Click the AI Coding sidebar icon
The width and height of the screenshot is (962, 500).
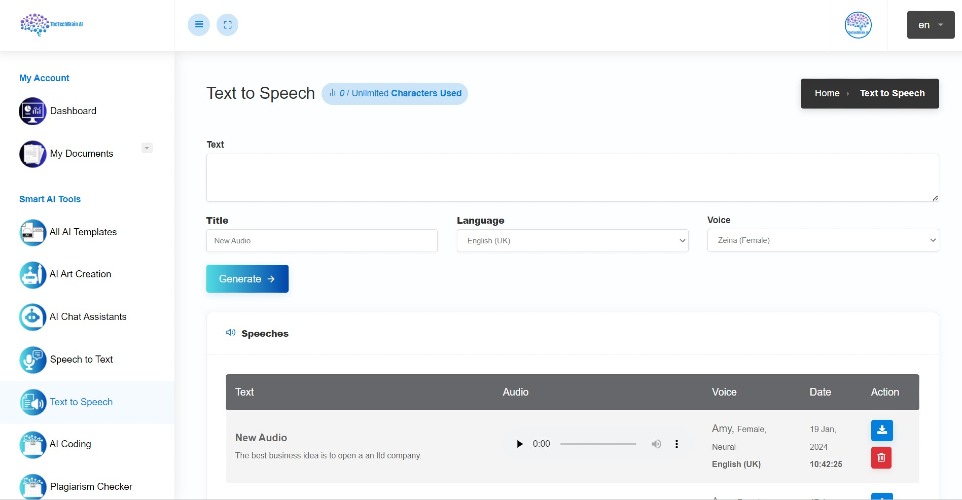point(33,445)
